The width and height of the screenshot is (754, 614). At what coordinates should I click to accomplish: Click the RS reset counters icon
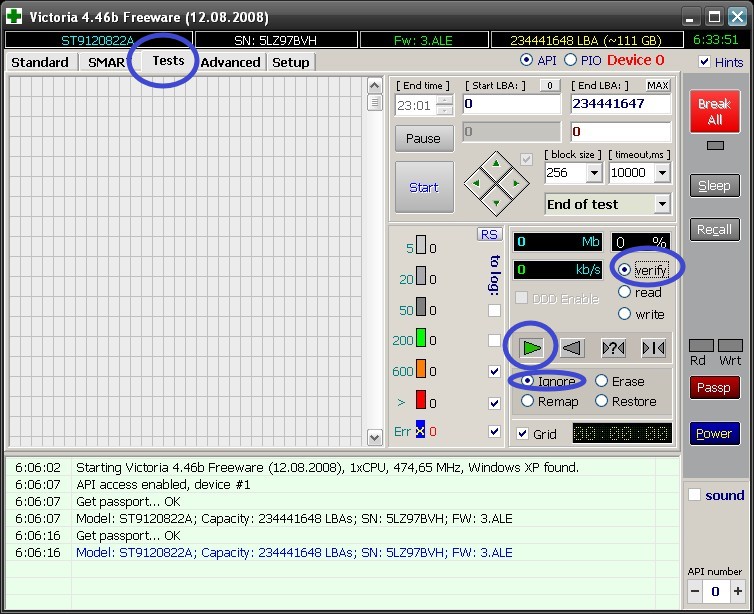pos(489,234)
